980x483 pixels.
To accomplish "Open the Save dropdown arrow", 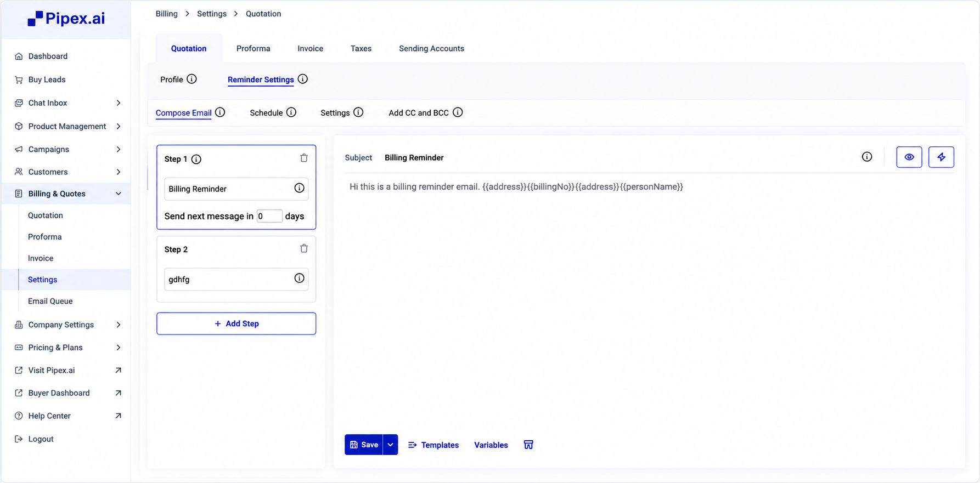I will [390, 445].
